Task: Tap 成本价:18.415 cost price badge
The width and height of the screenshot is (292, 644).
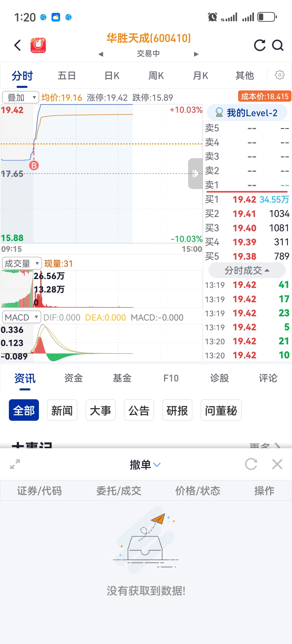Action: click(265, 96)
